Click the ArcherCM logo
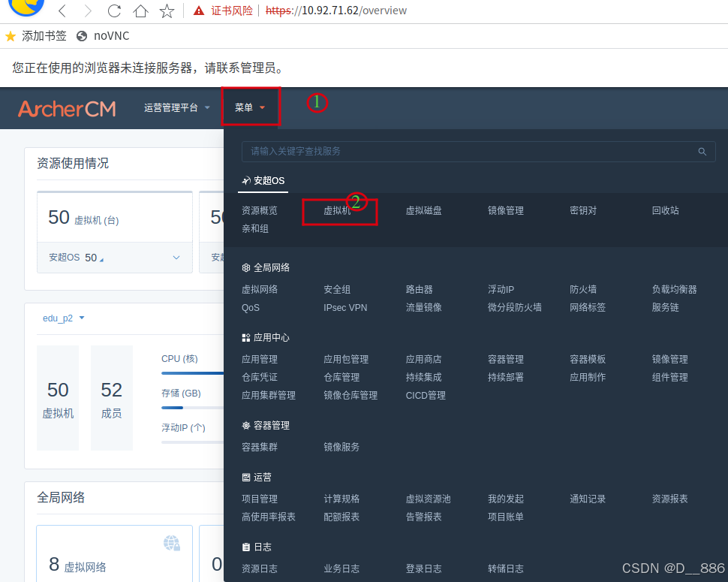Viewport: 728px width, 582px height. (67, 109)
